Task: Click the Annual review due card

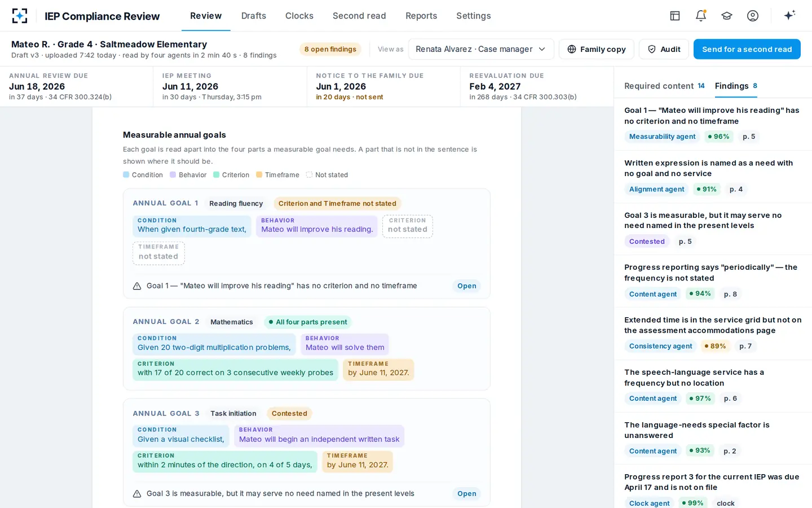Action: coord(77,86)
